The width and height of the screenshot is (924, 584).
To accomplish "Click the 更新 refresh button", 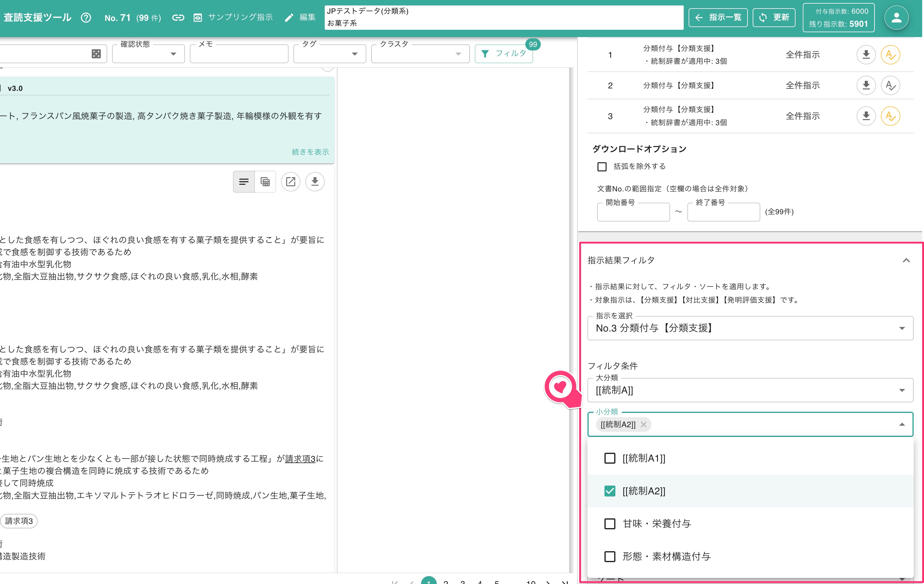I will 774,17.
